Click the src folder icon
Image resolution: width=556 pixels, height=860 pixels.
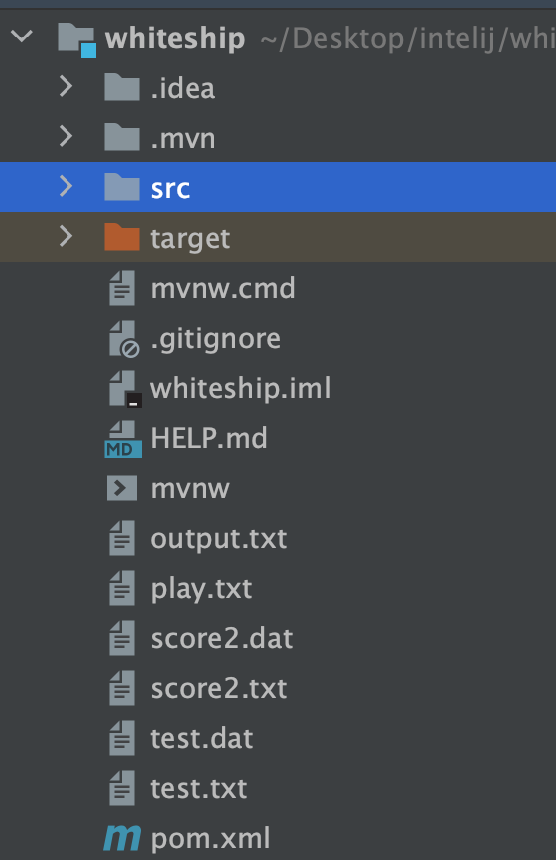[x=122, y=187]
